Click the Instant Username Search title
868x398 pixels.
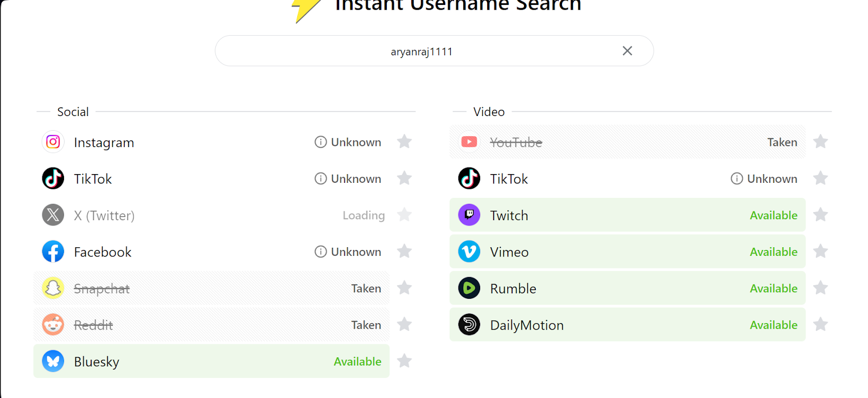point(458,5)
